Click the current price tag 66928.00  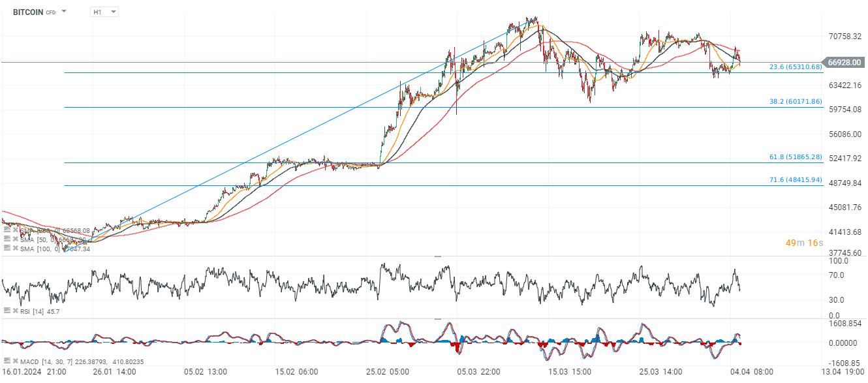(x=845, y=63)
